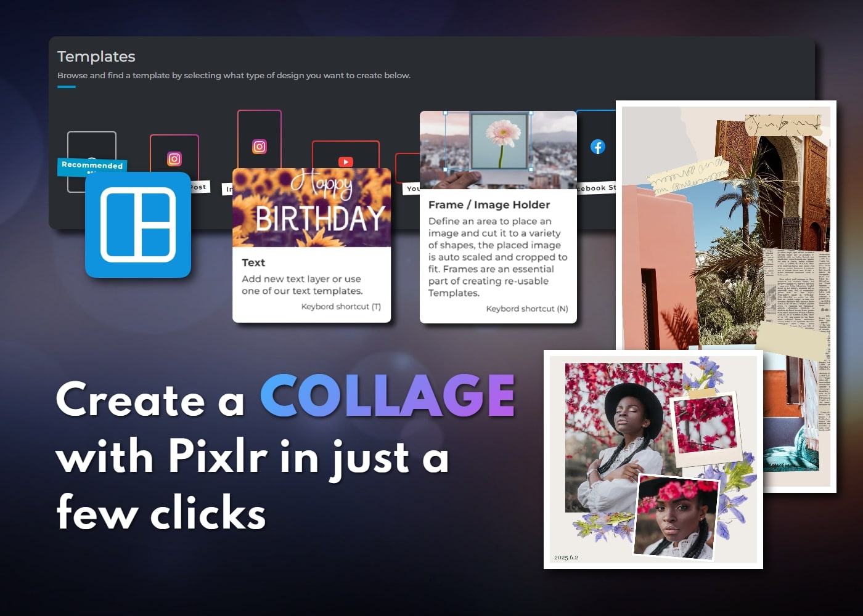Click the flower frame preview image

tap(498, 150)
